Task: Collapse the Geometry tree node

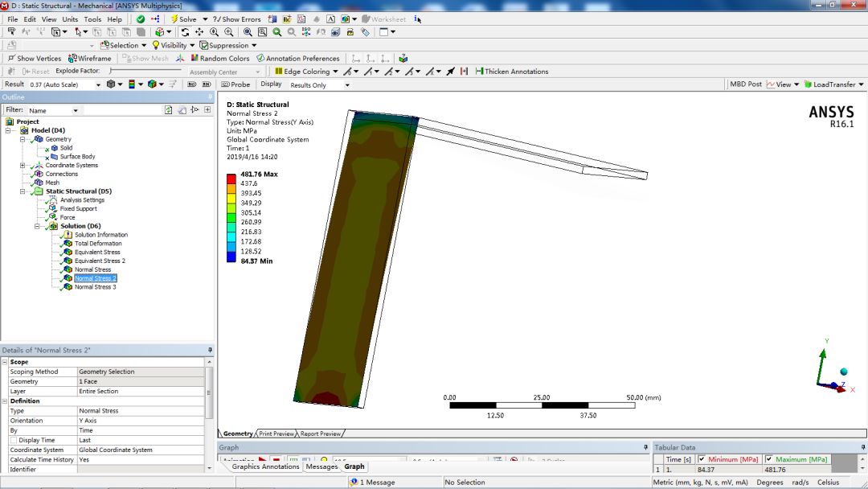Action: pyautogui.click(x=23, y=139)
